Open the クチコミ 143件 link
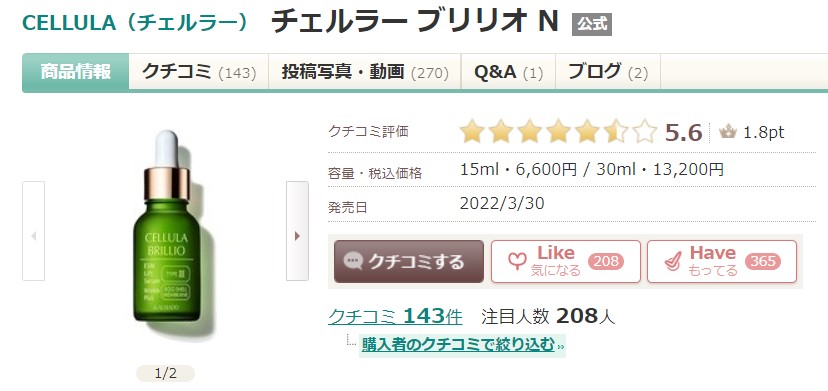The image size is (828, 391). (395, 316)
